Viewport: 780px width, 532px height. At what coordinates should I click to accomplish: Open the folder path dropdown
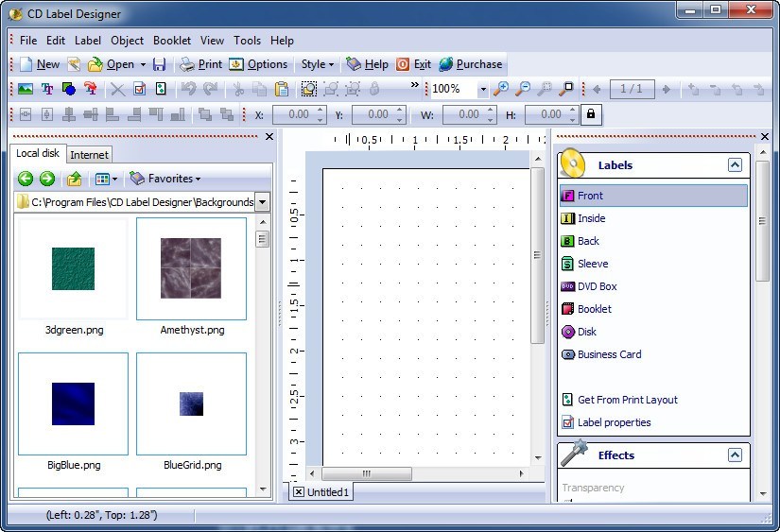point(262,202)
